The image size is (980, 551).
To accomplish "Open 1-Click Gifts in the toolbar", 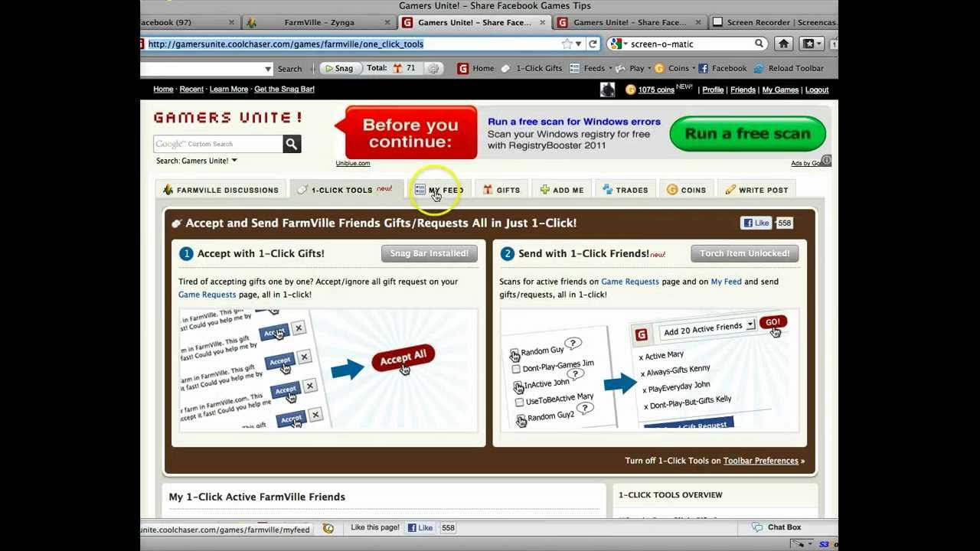I will pyautogui.click(x=531, y=69).
